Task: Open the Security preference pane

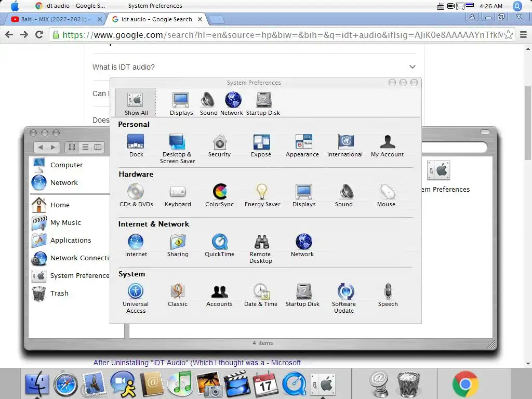Action: coord(220,145)
